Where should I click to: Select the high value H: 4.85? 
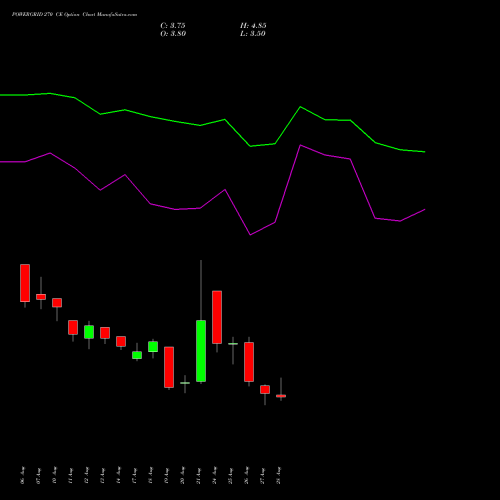[253, 26]
